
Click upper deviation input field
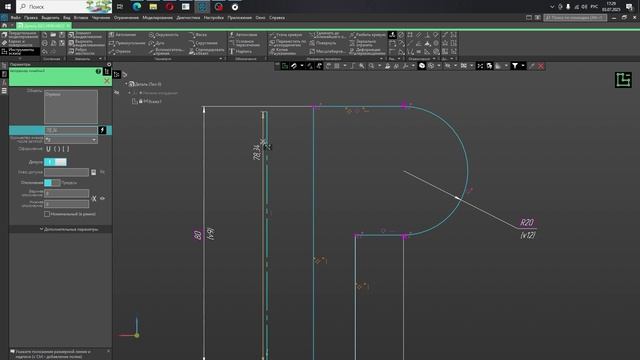click(x=66, y=193)
